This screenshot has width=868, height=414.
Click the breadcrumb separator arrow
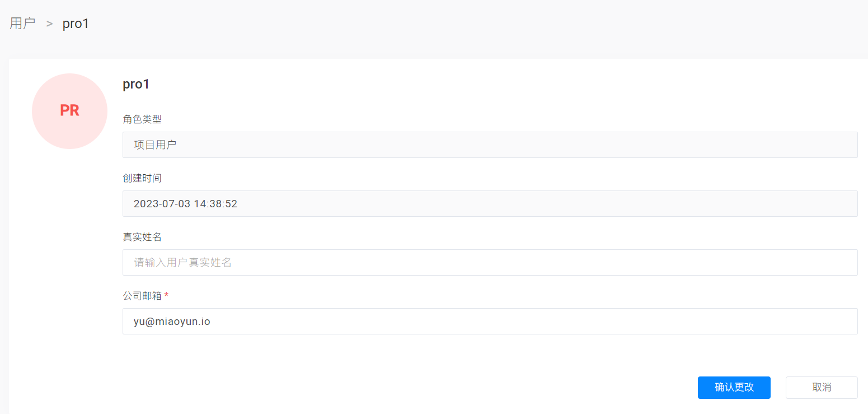(x=49, y=24)
